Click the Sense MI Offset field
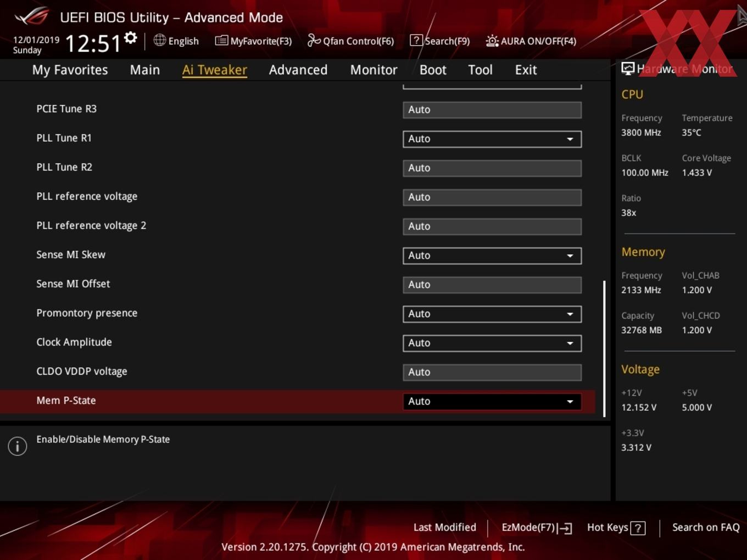 492,284
